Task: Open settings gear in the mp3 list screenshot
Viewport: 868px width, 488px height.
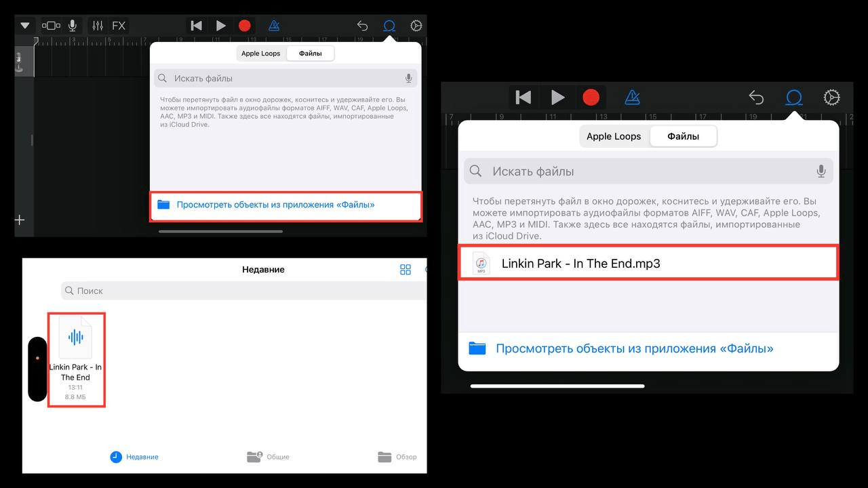Action: tap(831, 98)
